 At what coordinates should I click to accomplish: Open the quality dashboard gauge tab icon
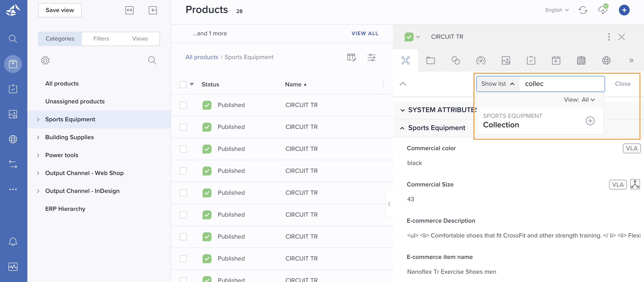pos(481,60)
